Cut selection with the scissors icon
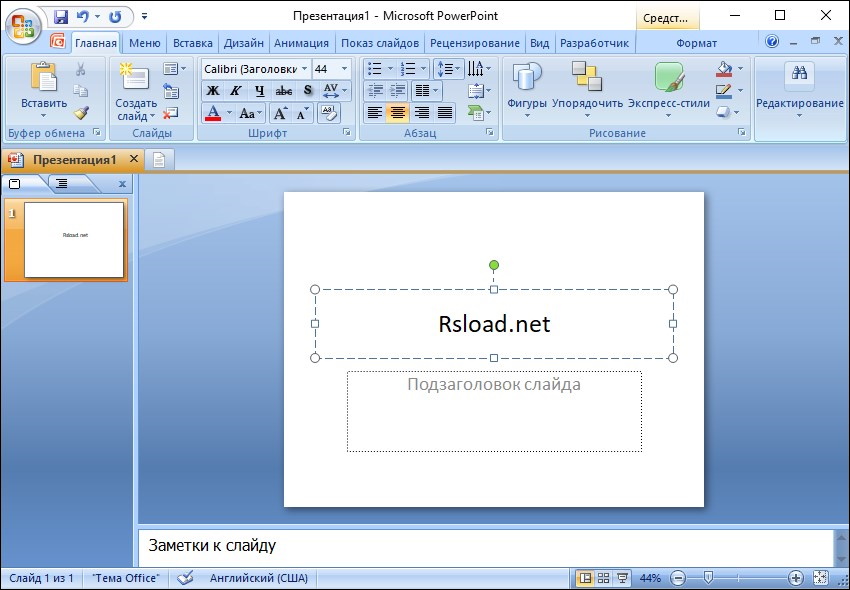 pos(81,69)
